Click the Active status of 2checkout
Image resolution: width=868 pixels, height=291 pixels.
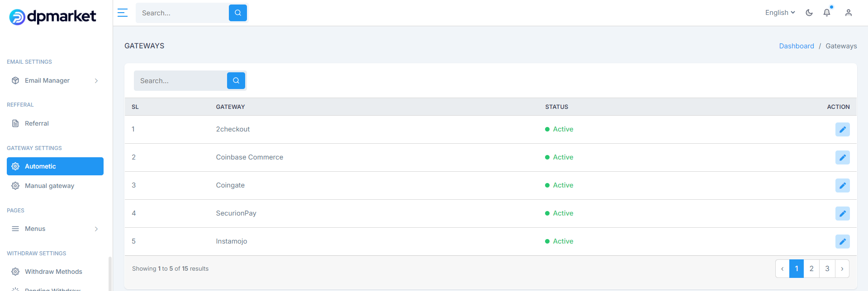point(559,129)
